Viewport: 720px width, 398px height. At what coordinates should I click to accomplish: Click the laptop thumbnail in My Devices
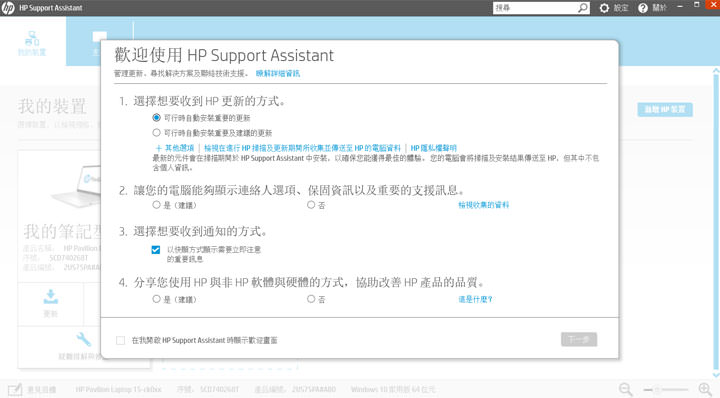coord(77,186)
